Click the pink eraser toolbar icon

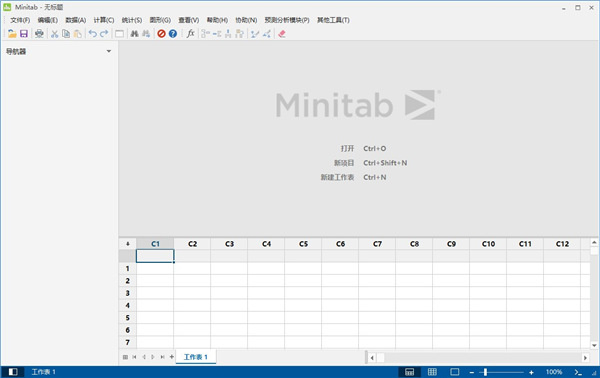282,34
